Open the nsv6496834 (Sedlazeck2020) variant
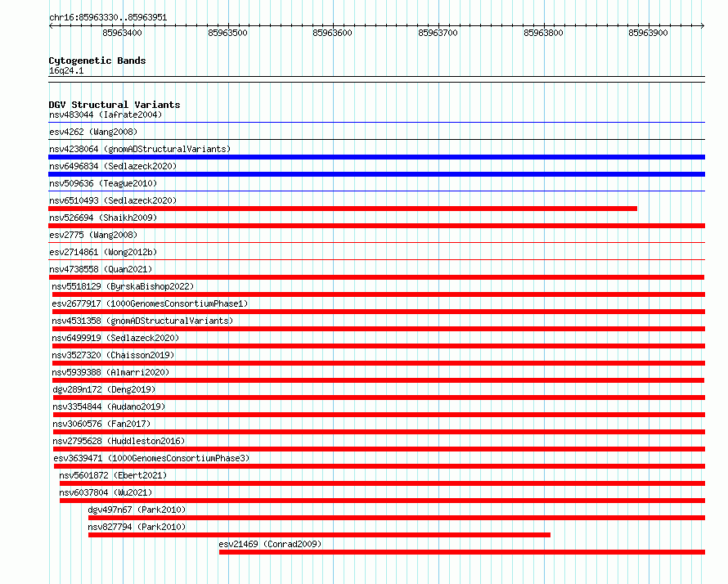728x584 pixels. click(x=113, y=166)
